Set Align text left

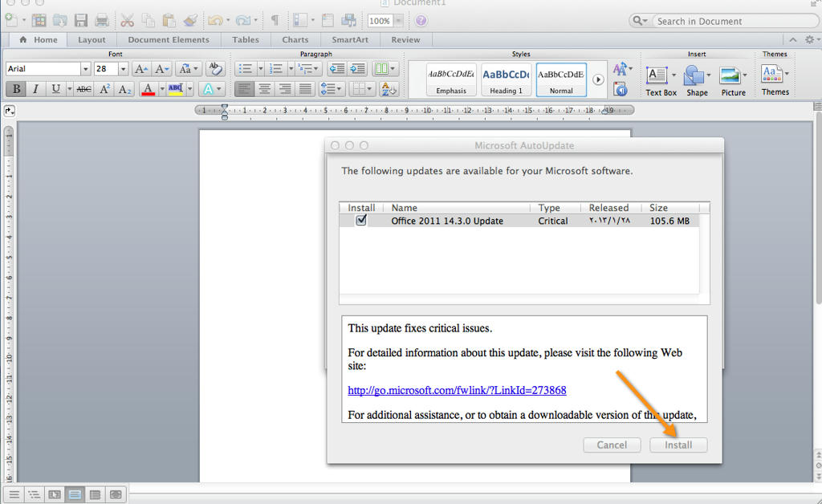pos(244,89)
